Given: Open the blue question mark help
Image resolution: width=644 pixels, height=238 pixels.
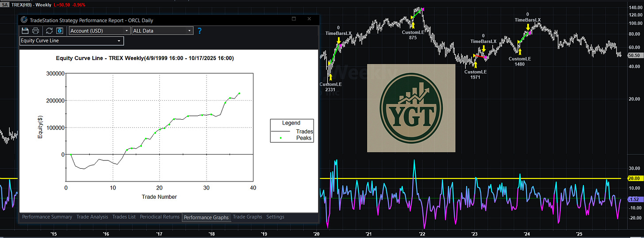Looking at the screenshot, I should click(x=199, y=31).
